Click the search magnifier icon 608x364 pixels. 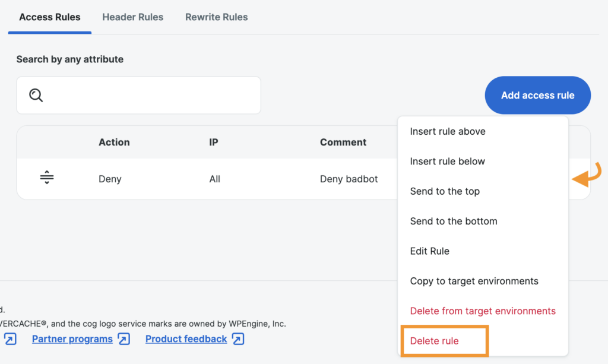coord(36,95)
